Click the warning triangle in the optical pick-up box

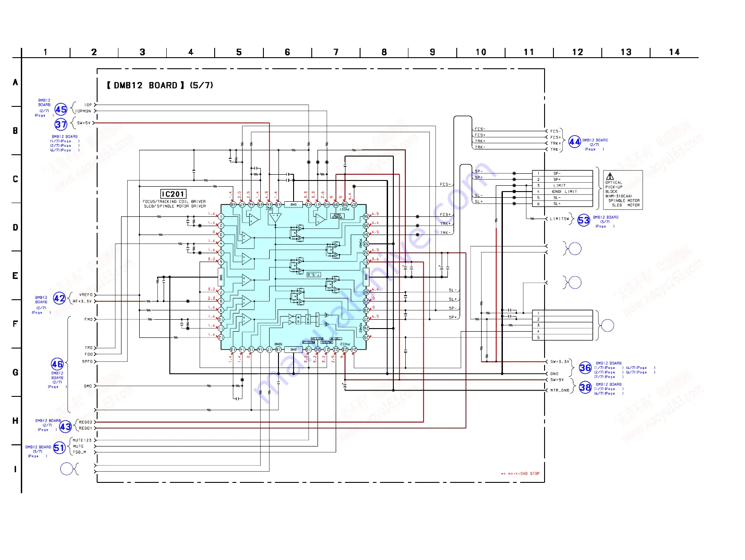coord(610,176)
